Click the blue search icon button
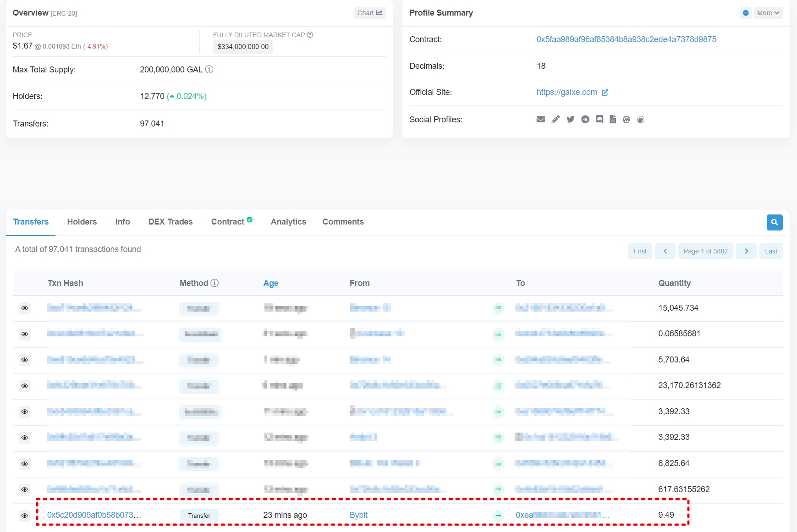 click(x=775, y=222)
